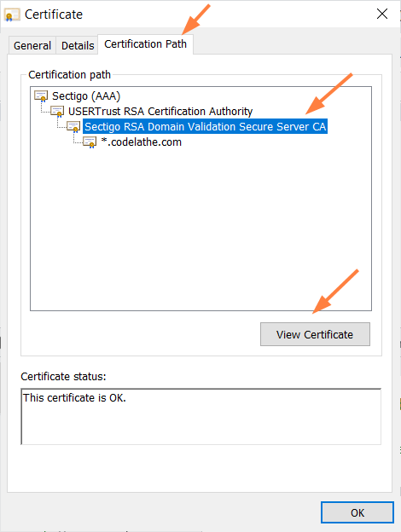Screen dimensions: 401x532
Task: Click the Certification path group label
Action: pyautogui.click(x=69, y=75)
